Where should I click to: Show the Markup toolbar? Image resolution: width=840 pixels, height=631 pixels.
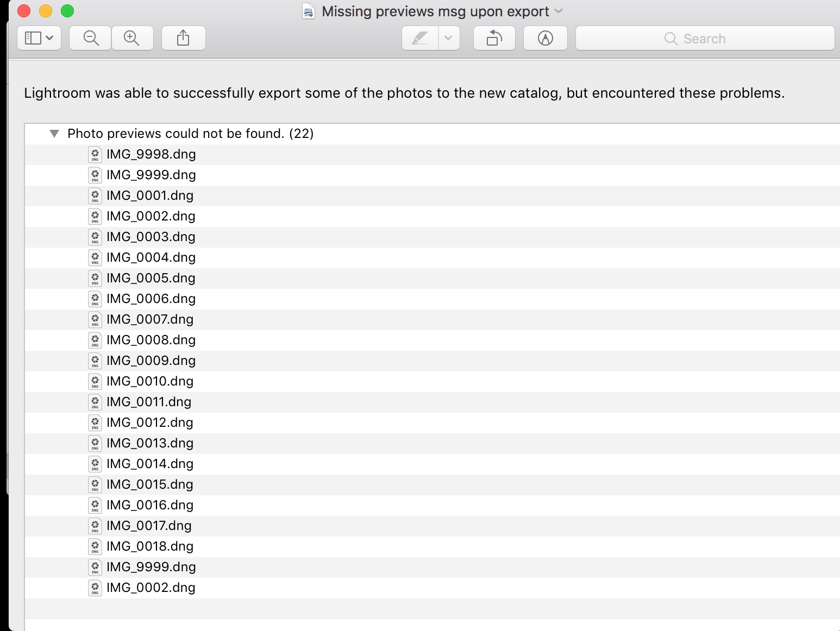coord(545,38)
